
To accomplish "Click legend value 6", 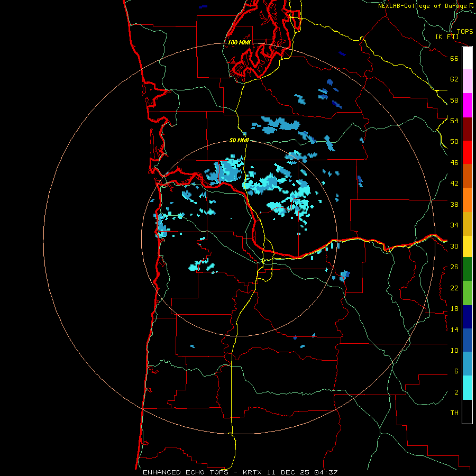I will [456, 371].
